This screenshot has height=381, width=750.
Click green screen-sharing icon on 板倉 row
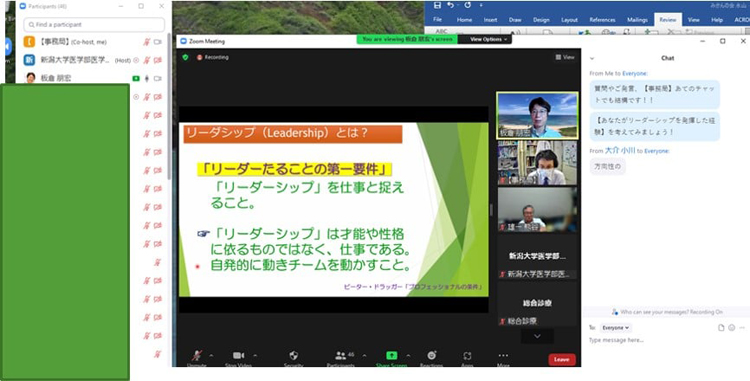pos(136,78)
